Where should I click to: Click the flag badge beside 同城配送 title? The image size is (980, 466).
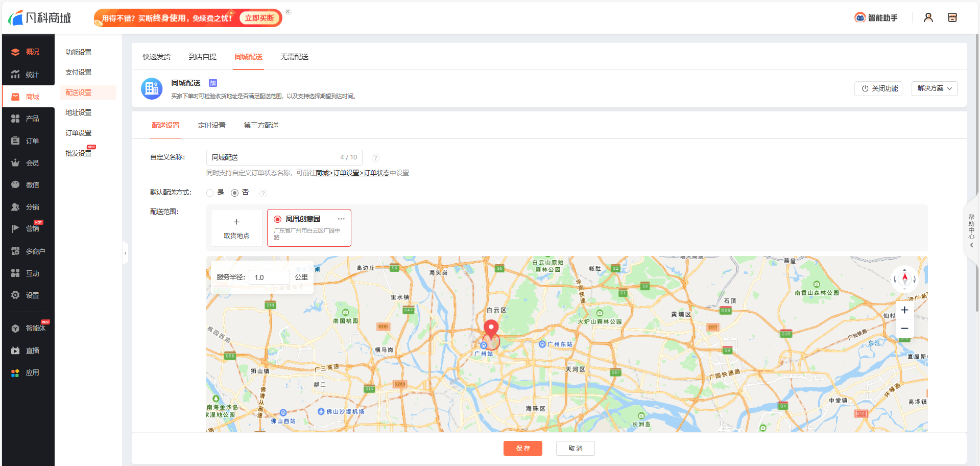pos(213,83)
